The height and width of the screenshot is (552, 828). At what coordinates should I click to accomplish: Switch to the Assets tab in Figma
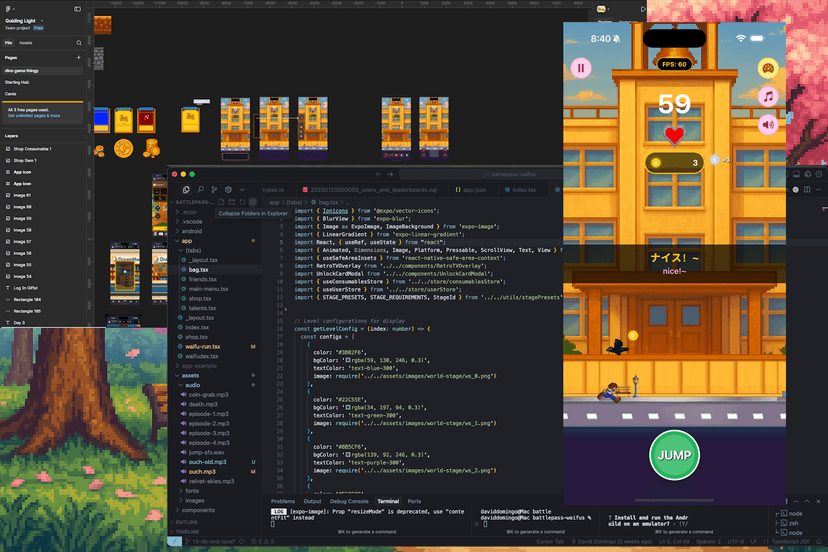[25, 43]
